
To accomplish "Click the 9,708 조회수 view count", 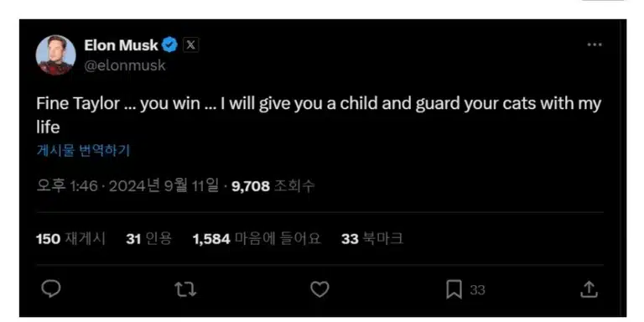I will (273, 186).
